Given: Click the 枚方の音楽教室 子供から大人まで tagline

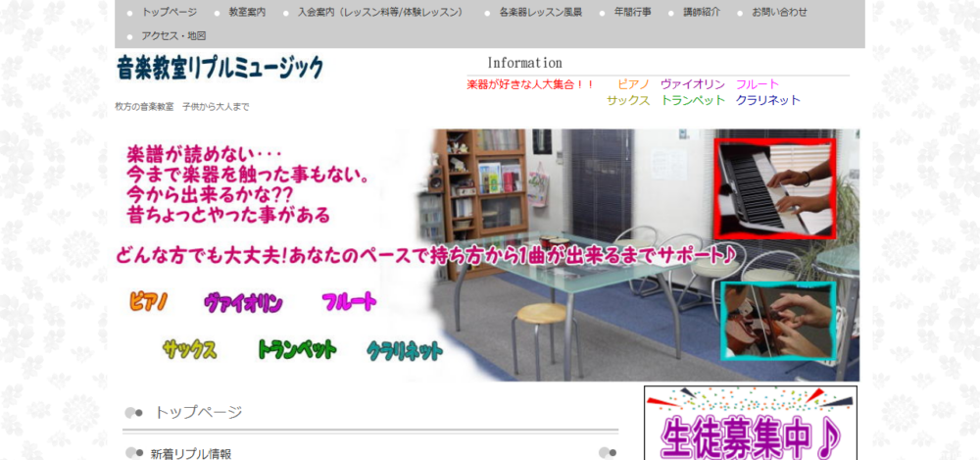Looking at the screenshot, I should click(182, 107).
